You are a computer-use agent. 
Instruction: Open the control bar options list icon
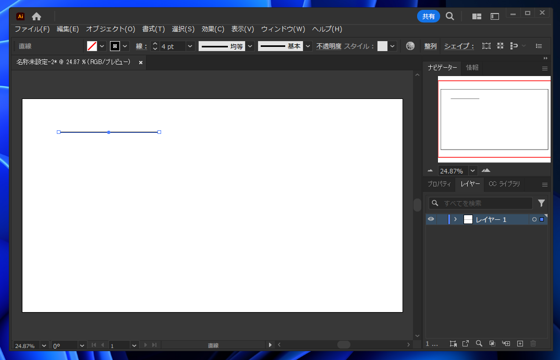click(x=539, y=46)
